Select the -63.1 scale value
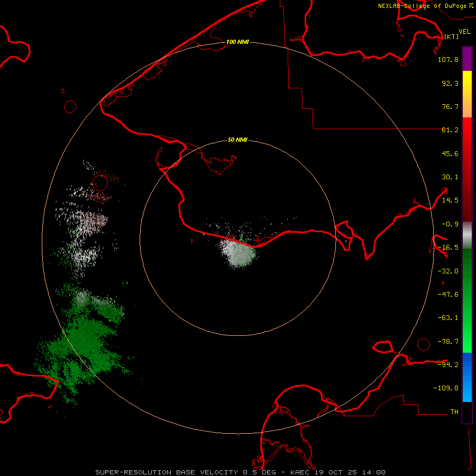The height and width of the screenshot is (476, 476). click(x=448, y=318)
